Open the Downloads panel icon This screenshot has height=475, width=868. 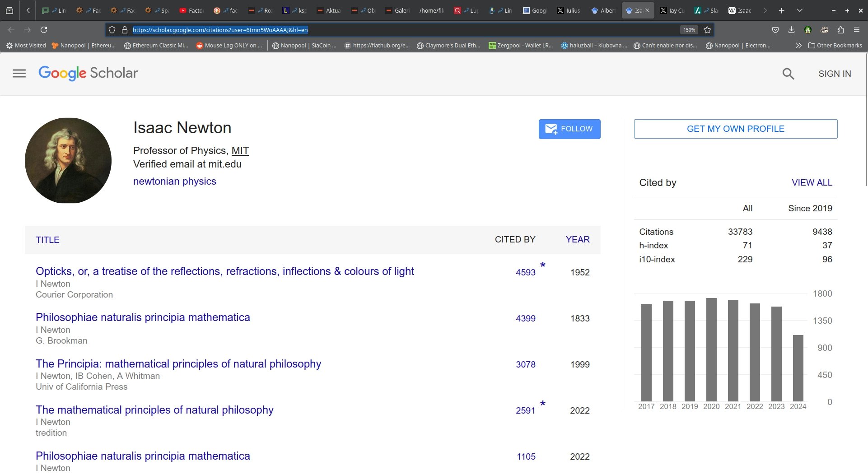792,30
